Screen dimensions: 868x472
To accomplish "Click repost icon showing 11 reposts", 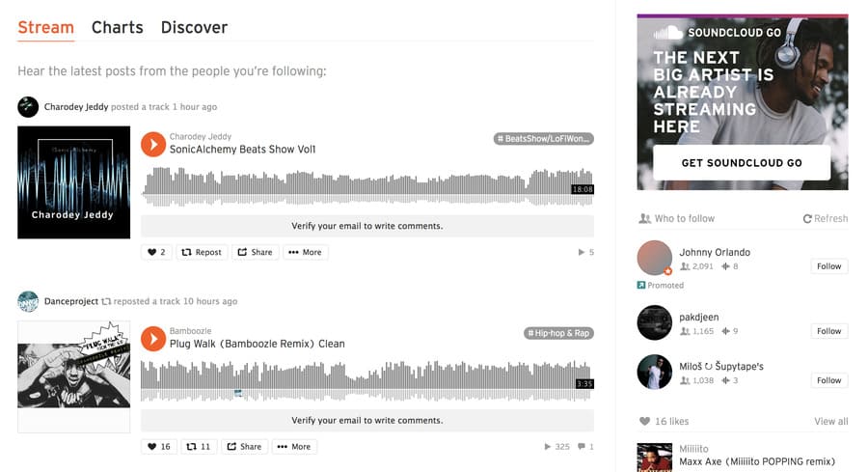I will [198, 447].
